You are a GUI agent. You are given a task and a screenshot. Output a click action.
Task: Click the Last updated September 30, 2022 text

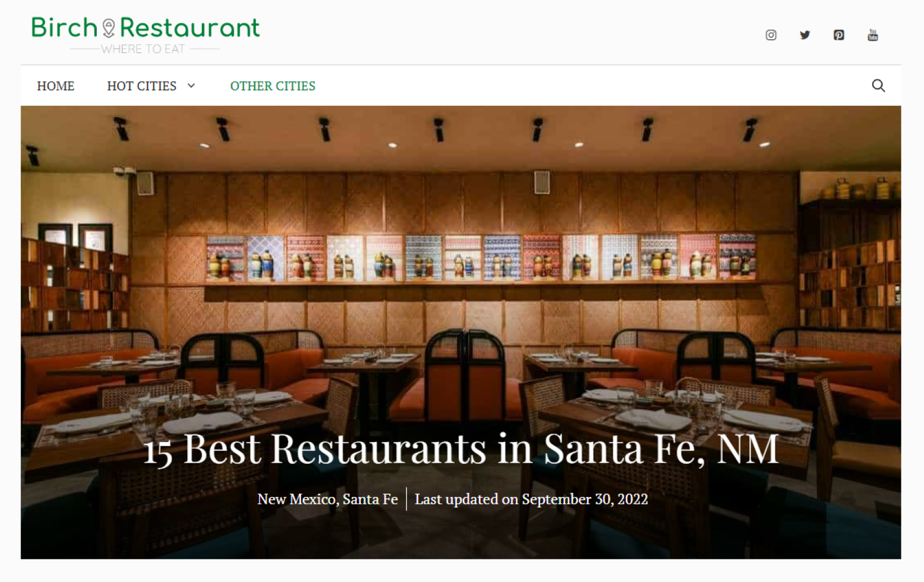click(531, 499)
